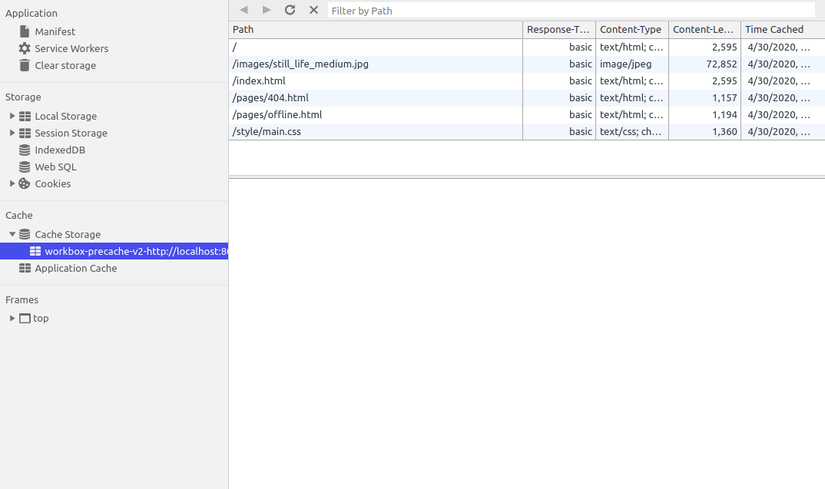Image resolution: width=825 pixels, height=489 pixels.
Task: Click the next page arrow icon
Action: [267, 10]
